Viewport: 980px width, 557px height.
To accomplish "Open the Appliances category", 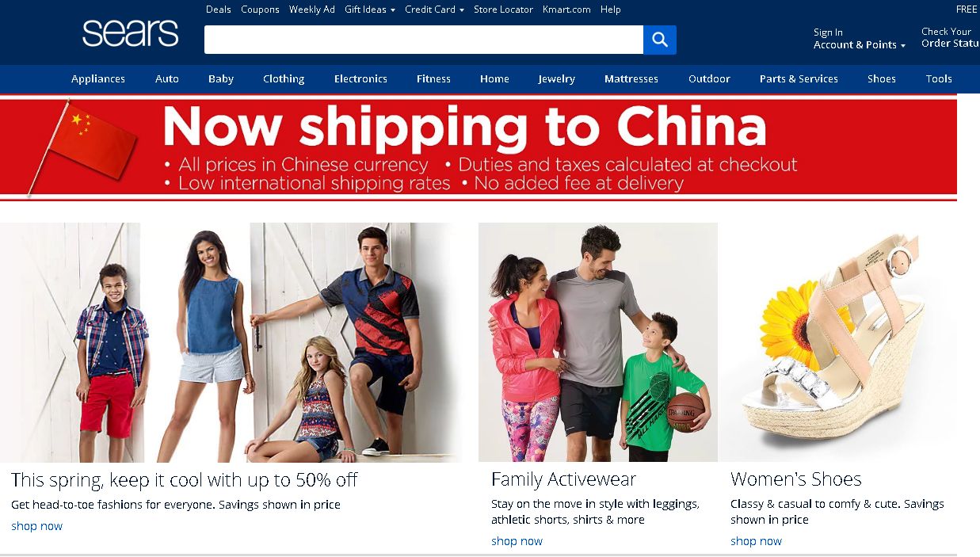I will coord(98,79).
